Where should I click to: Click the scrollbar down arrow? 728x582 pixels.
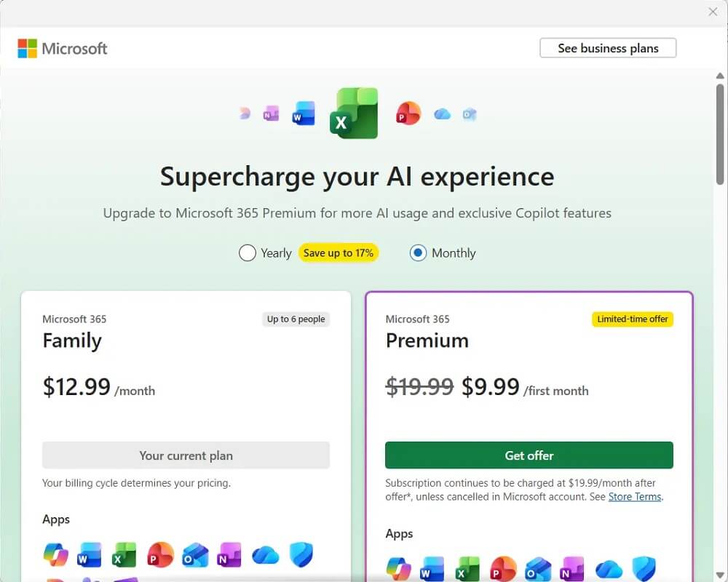[720, 575]
